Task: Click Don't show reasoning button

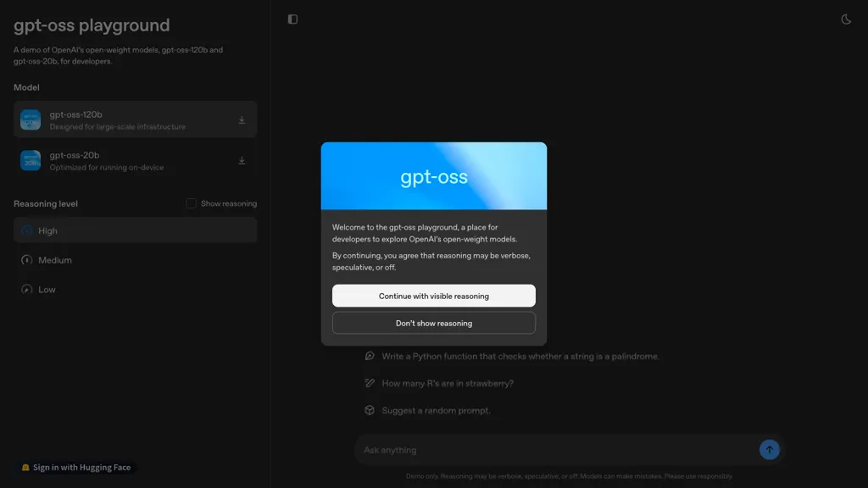Action: pos(433,323)
